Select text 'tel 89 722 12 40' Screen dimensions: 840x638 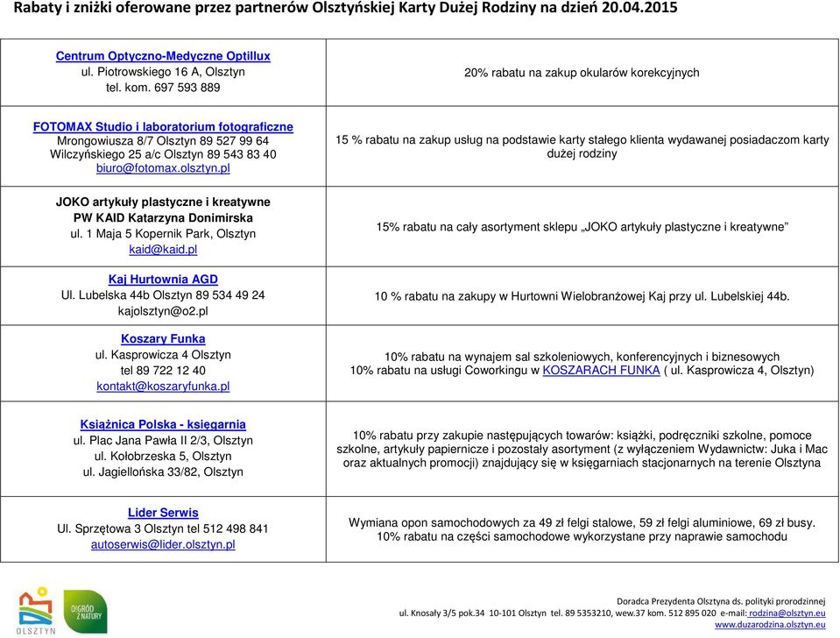pyautogui.click(x=163, y=371)
